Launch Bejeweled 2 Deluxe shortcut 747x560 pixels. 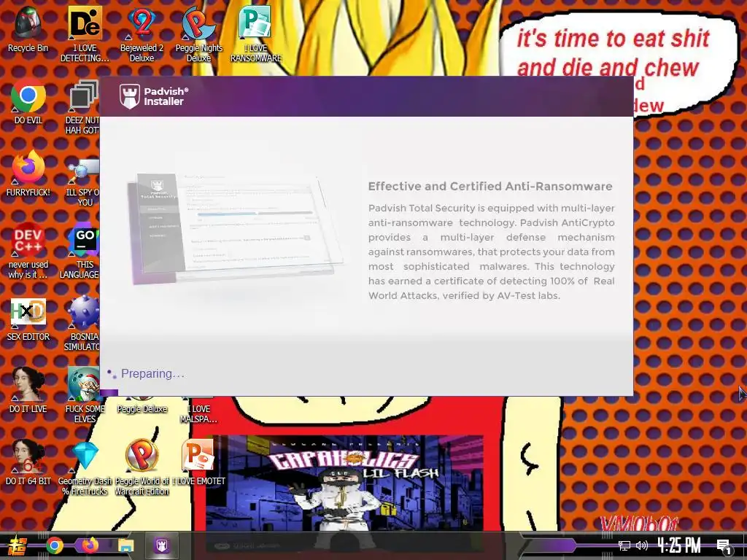[142, 34]
